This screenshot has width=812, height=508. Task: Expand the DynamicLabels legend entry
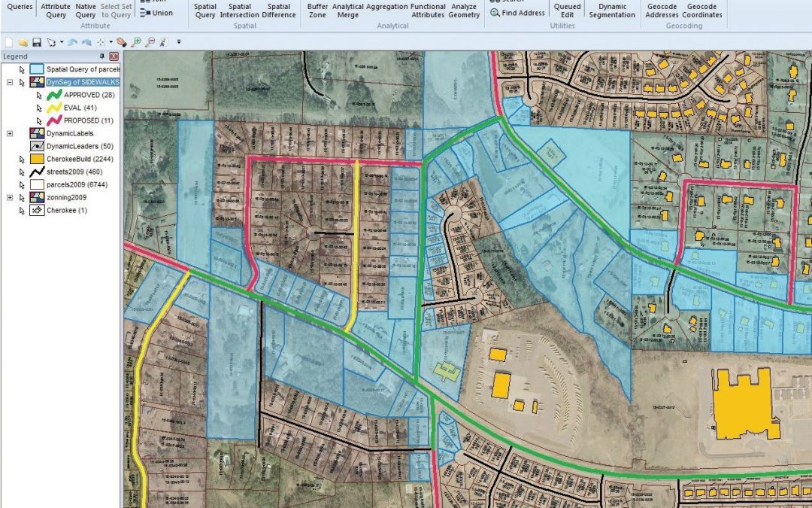point(10,133)
